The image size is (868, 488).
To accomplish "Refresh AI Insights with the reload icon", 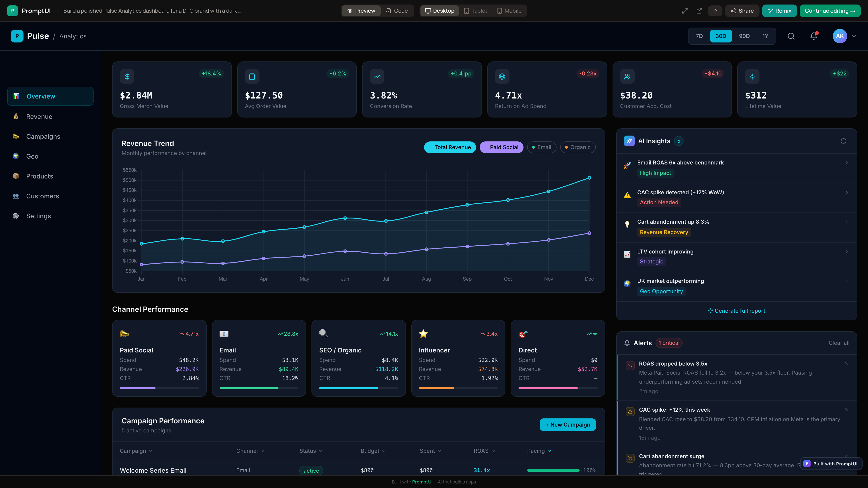I will tap(843, 141).
